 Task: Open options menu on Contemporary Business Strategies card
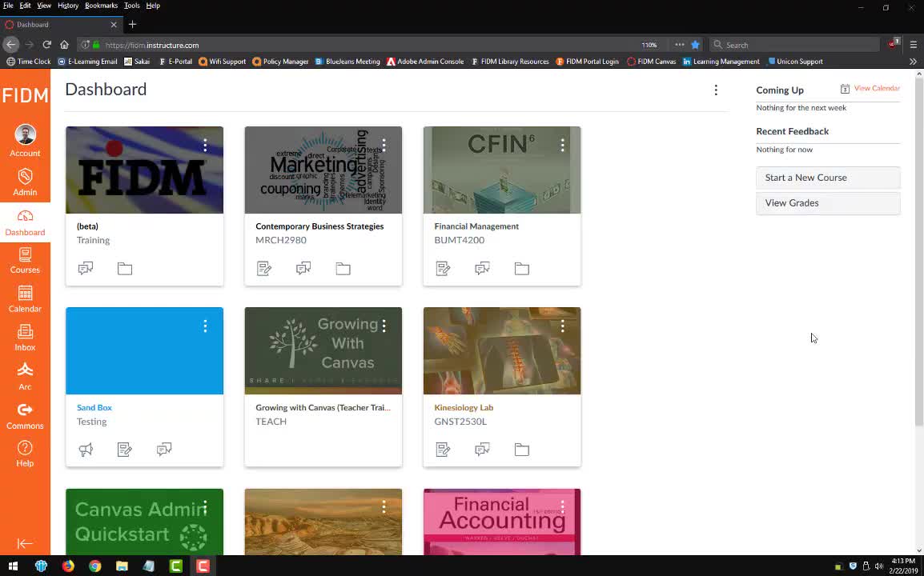point(384,146)
